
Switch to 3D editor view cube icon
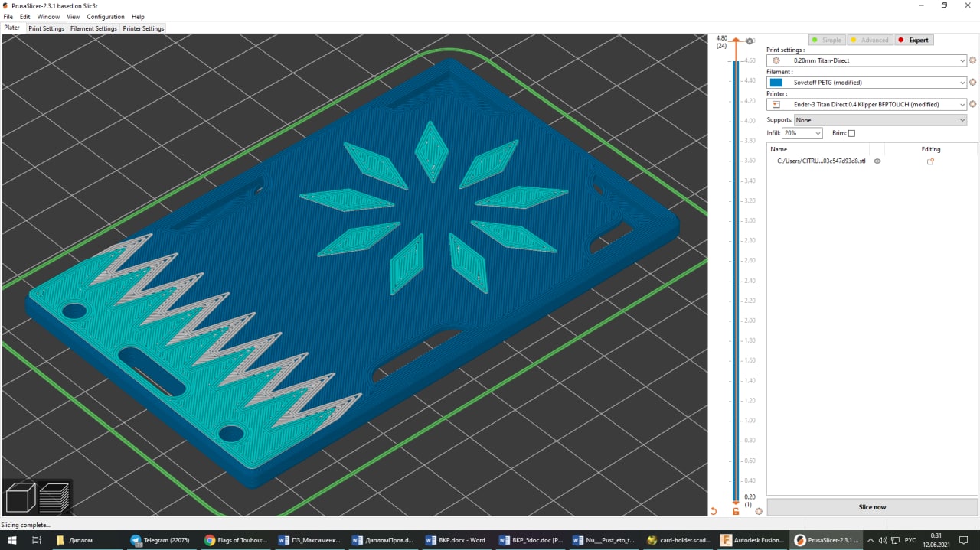coord(21,497)
